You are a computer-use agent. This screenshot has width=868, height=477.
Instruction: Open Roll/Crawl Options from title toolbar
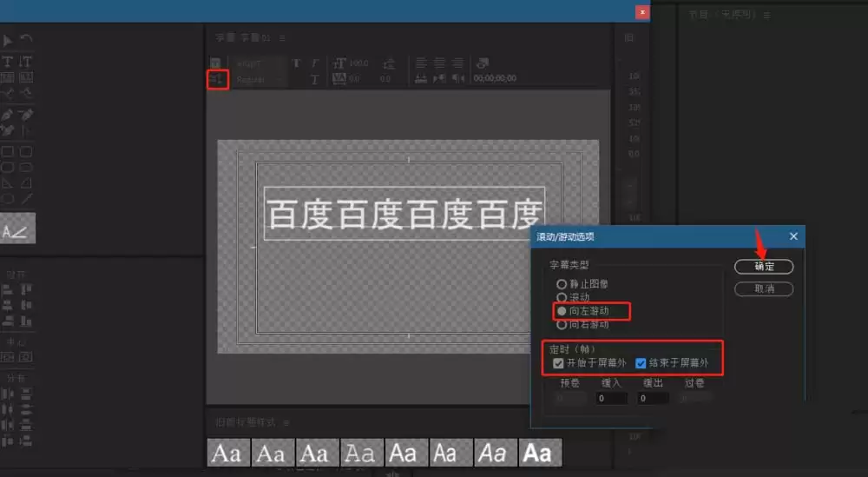pos(218,79)
